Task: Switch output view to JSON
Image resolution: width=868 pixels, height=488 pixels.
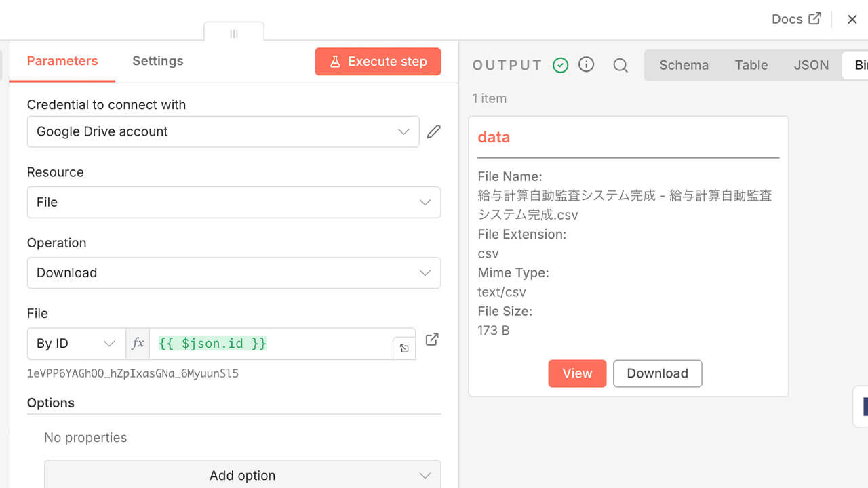Action: point(811,65)
